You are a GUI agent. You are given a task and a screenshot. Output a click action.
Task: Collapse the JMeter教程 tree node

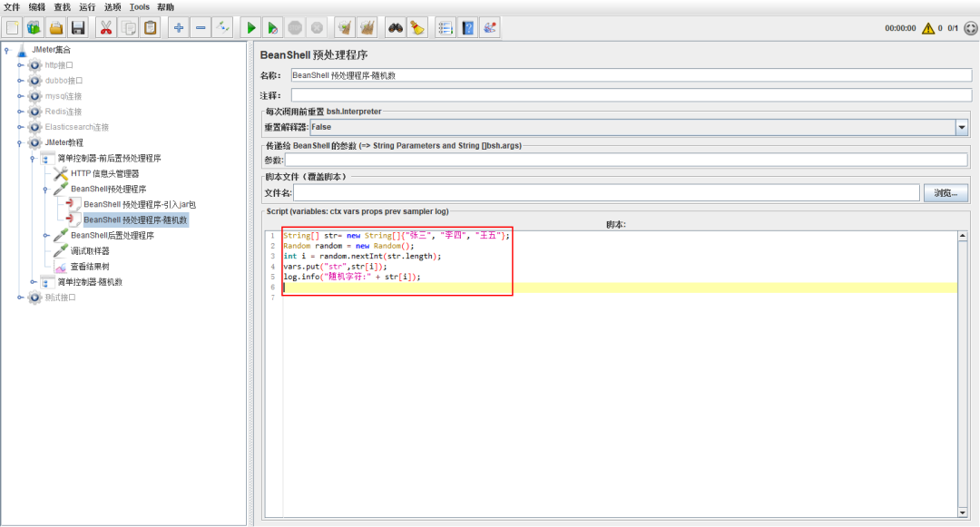point(20,142)
